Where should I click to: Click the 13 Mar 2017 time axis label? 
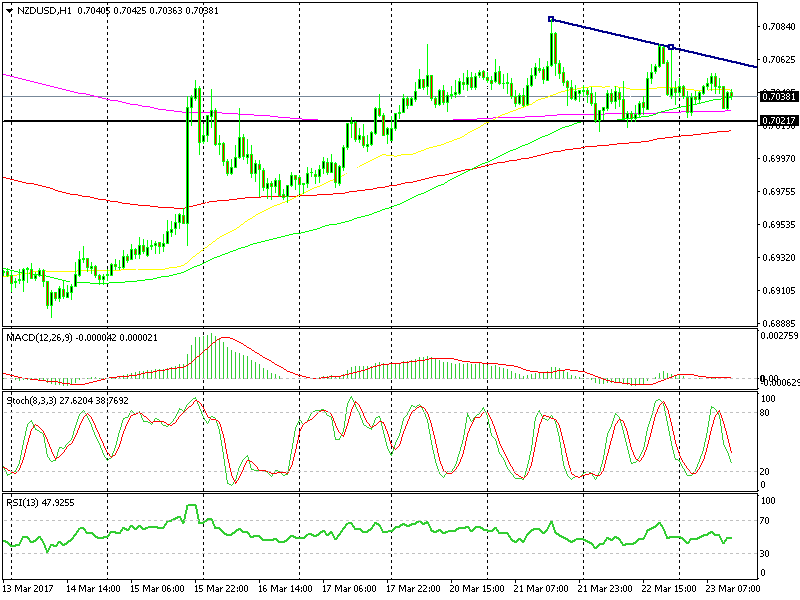28,588
